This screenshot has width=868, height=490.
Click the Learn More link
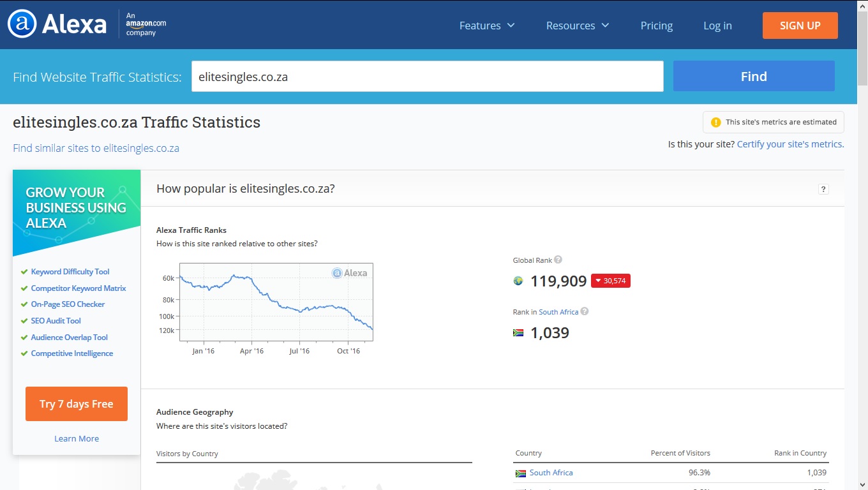pyautogui.click(x=77, y=438)
